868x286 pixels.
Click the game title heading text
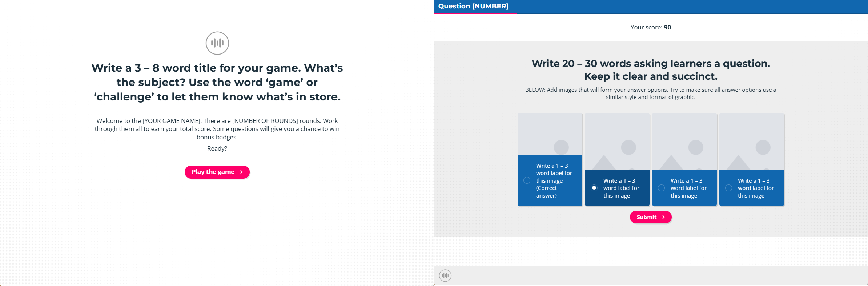pos(217,82)
